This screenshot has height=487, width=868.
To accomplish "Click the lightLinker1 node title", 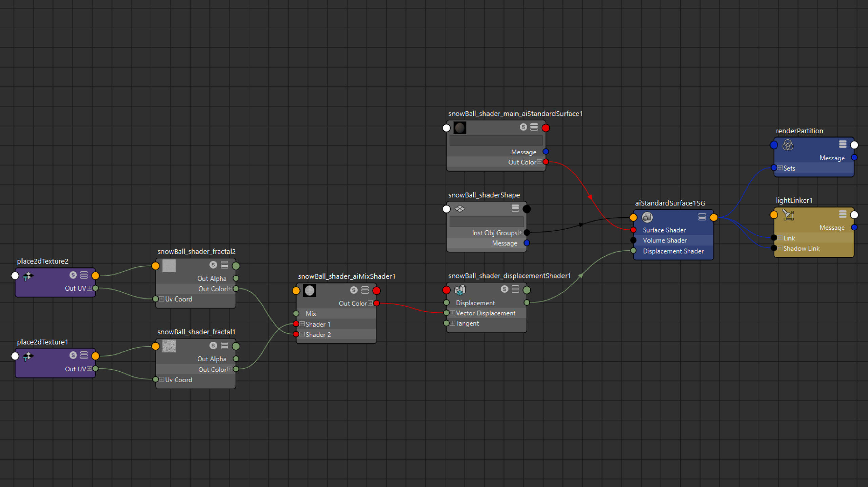I will [x=794, y=200].
